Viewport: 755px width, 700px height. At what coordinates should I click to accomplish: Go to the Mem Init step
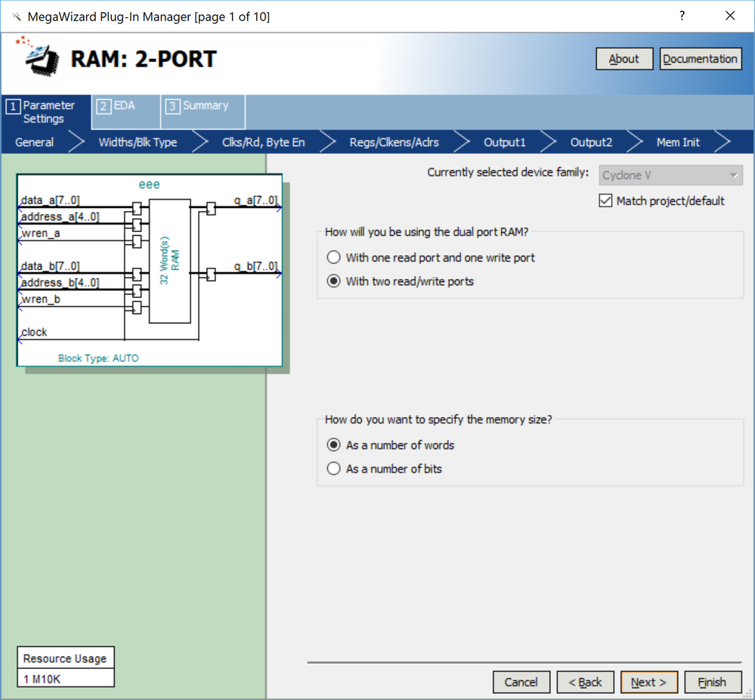[x=678, y=142]
